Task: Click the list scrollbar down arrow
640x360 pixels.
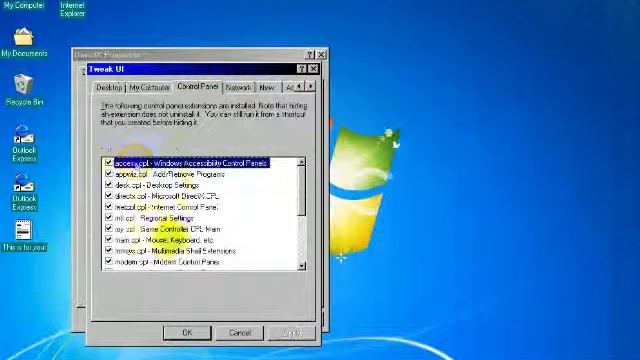Action: pyautogui.click(x=302, y=266)
